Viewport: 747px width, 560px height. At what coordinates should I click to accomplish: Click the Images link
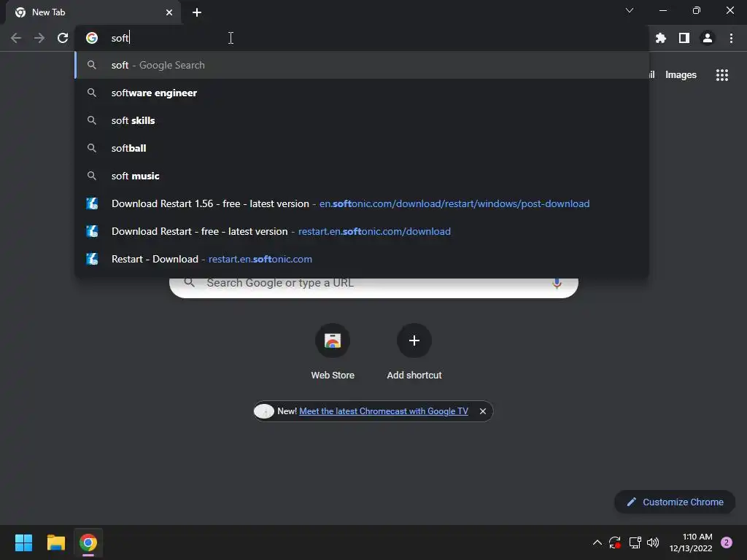point(681,75)
